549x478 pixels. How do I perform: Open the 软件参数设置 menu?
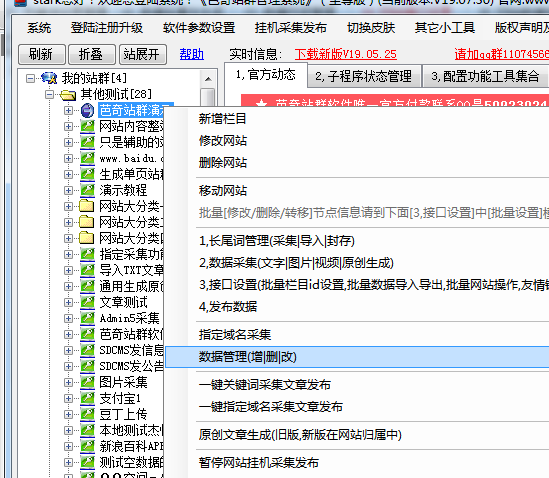coord(199,28)
